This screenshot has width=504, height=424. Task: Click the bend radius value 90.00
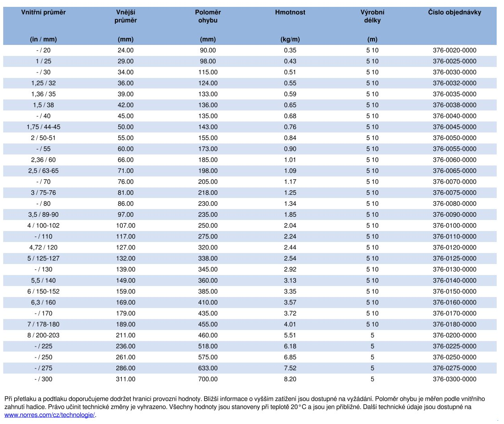coord(208,50)
